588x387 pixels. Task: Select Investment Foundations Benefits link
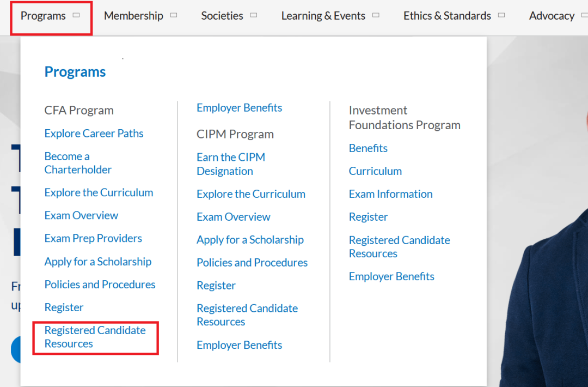(x=368, y=148)
